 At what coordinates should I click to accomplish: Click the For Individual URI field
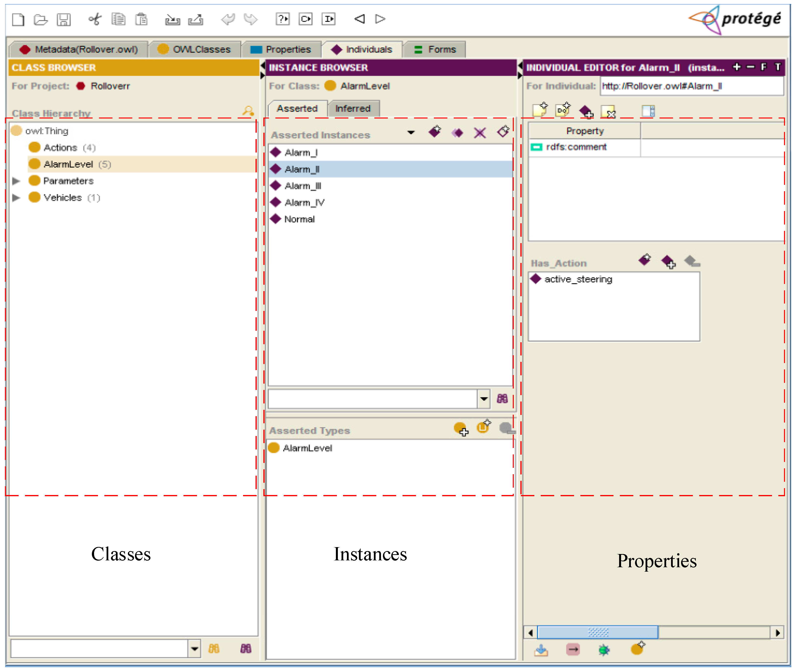(692, 86)
